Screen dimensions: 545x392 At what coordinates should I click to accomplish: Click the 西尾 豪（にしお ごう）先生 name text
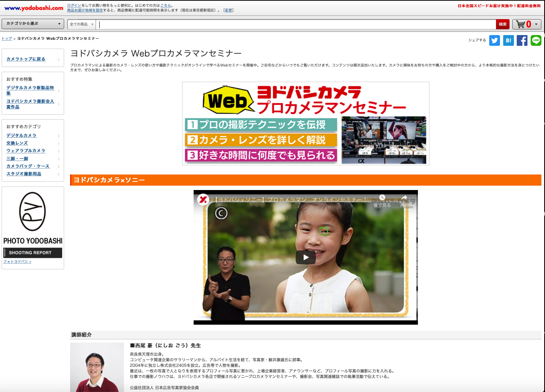[165, 345]
